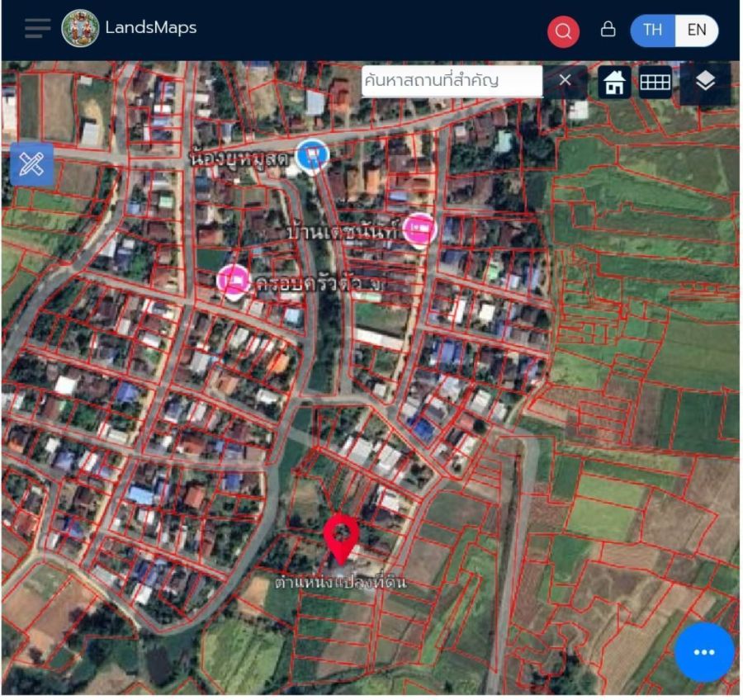743x700 pixels.
Task: Open the hamburger menu
Action: 37,28
